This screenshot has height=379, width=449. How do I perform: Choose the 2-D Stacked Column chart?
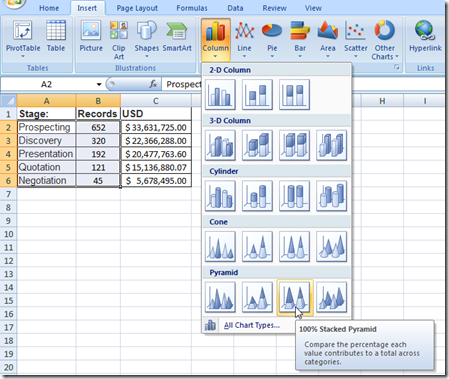257,95
